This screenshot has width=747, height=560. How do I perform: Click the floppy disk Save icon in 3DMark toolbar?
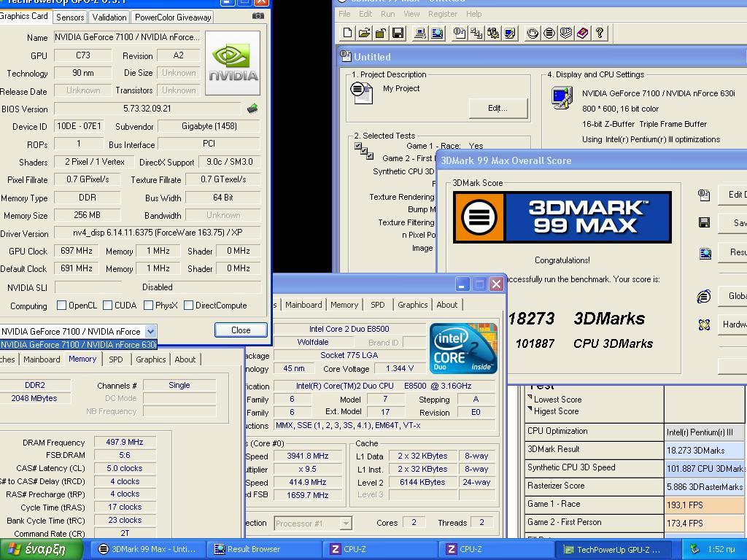(398, 33)
